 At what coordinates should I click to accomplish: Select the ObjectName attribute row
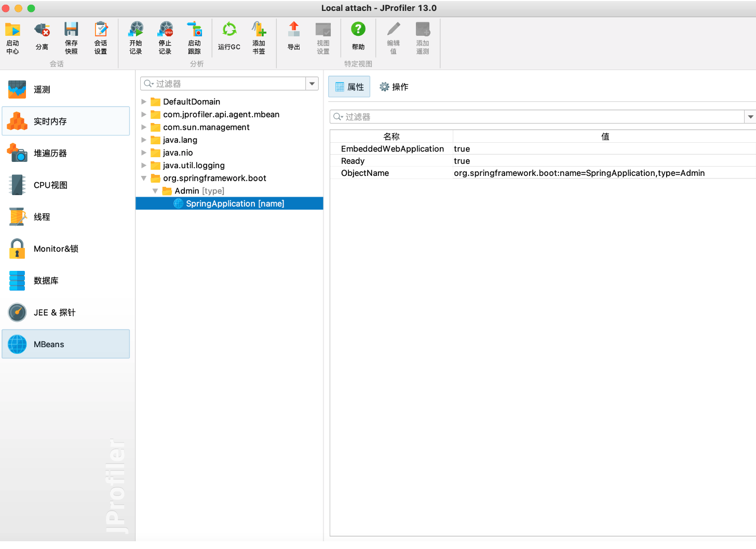coord(543,173)
